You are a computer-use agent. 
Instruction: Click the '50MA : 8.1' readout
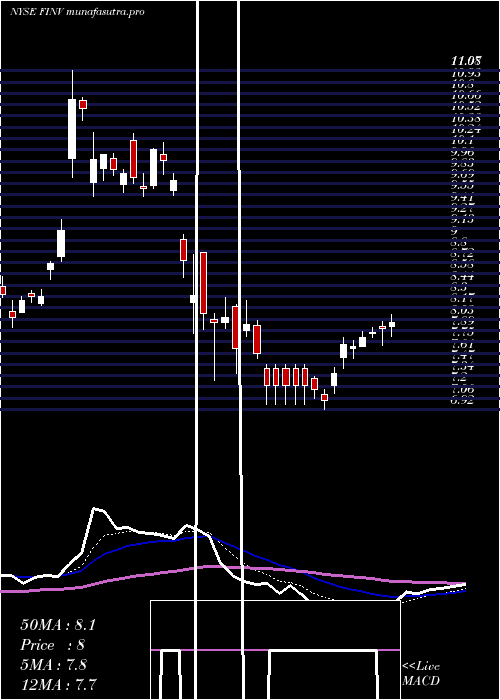coord(58,625)
